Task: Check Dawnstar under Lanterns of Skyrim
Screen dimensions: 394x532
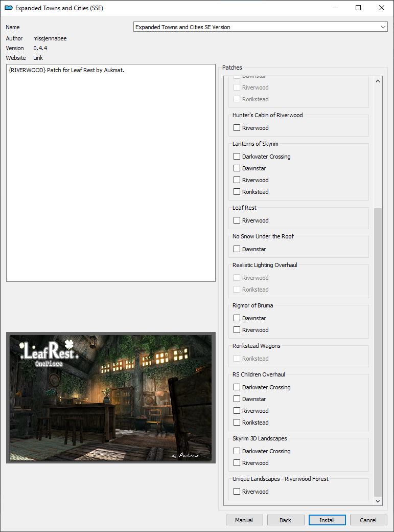Action: [x=237, y=168]
